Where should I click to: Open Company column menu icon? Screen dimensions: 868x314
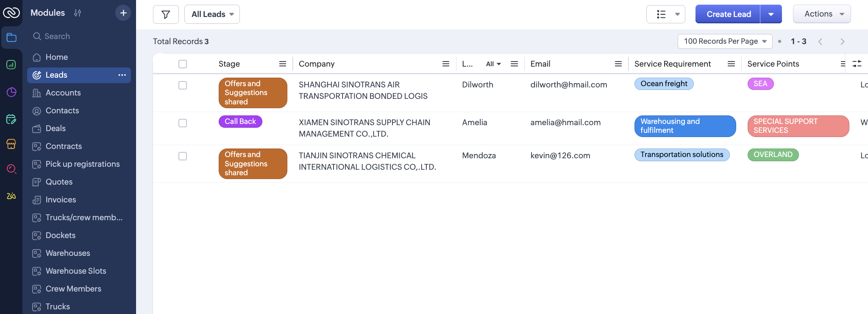[446, 64]
